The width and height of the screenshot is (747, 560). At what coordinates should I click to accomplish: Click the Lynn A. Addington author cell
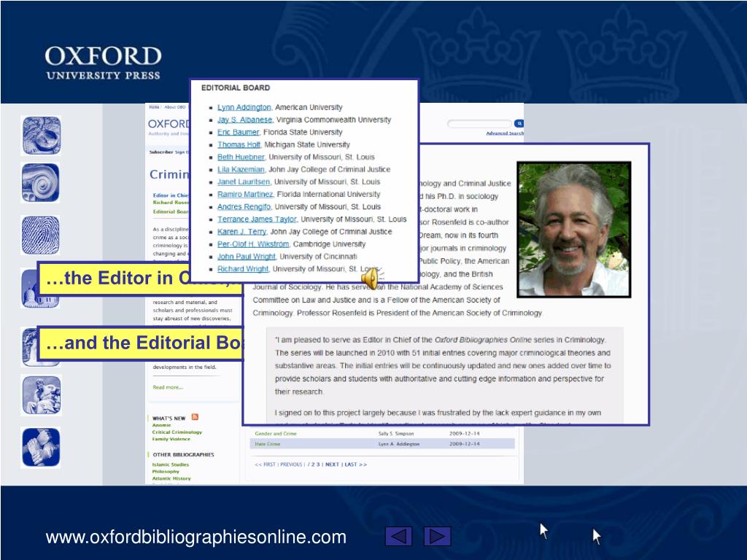tap(399, 444)
